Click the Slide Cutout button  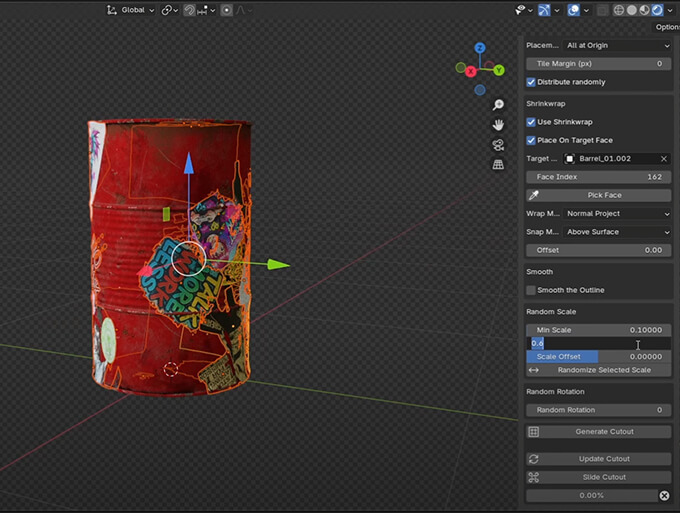pyautogui.click(x=598, y=477)
